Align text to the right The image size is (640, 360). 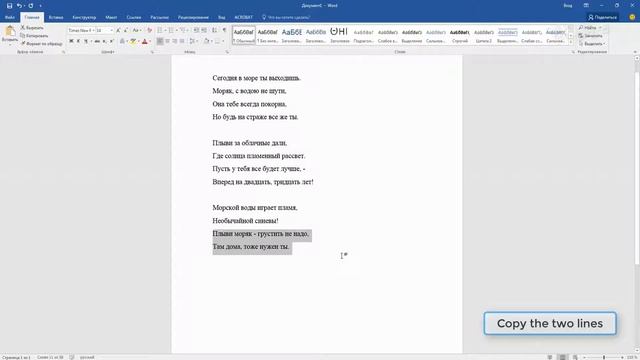point(175,41)
